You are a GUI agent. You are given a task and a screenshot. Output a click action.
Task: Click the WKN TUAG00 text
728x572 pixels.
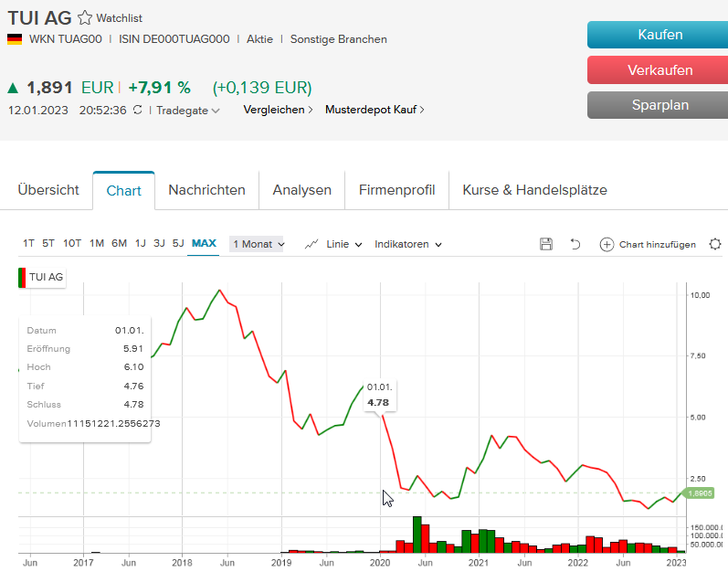[x=66, y=39]
